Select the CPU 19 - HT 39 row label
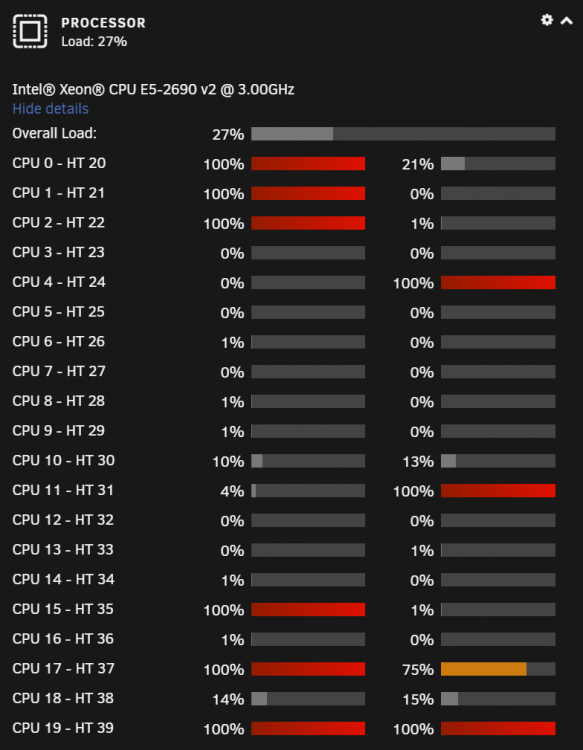Screen dimensions: 583x750 (x=63, y=728)
